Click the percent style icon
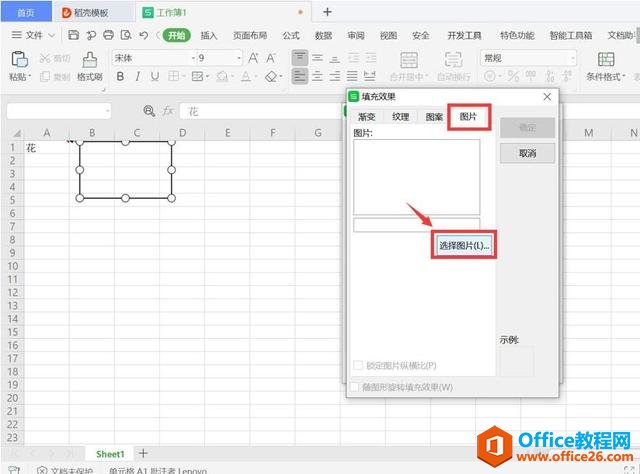This screenshot has width=640, height=474. tap(513, 76)
